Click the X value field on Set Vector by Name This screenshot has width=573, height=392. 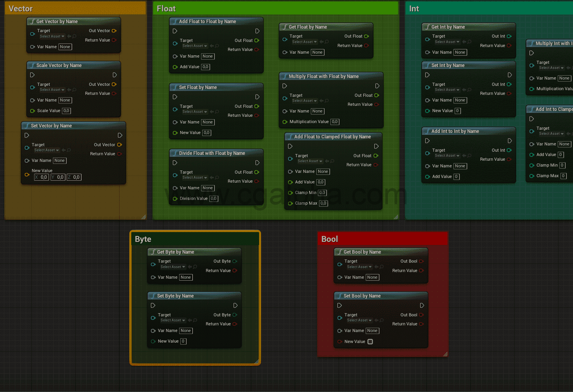tap(41, 177)
